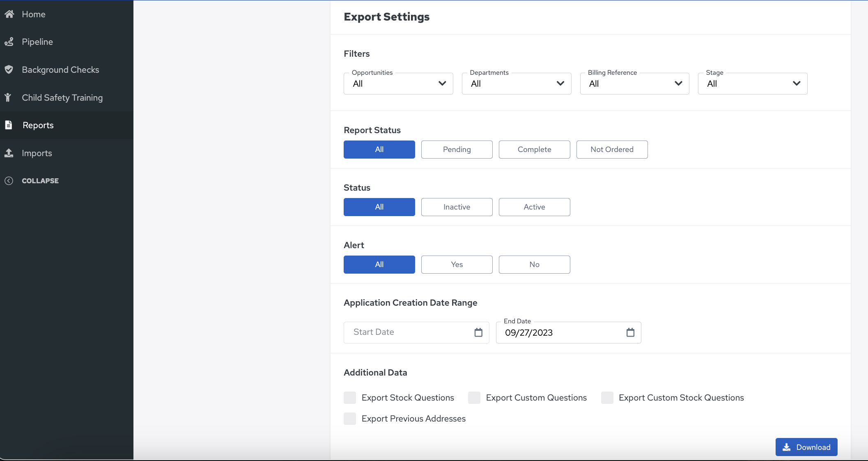Open the Imports page

pyautogui.click(x=67, y=153)
